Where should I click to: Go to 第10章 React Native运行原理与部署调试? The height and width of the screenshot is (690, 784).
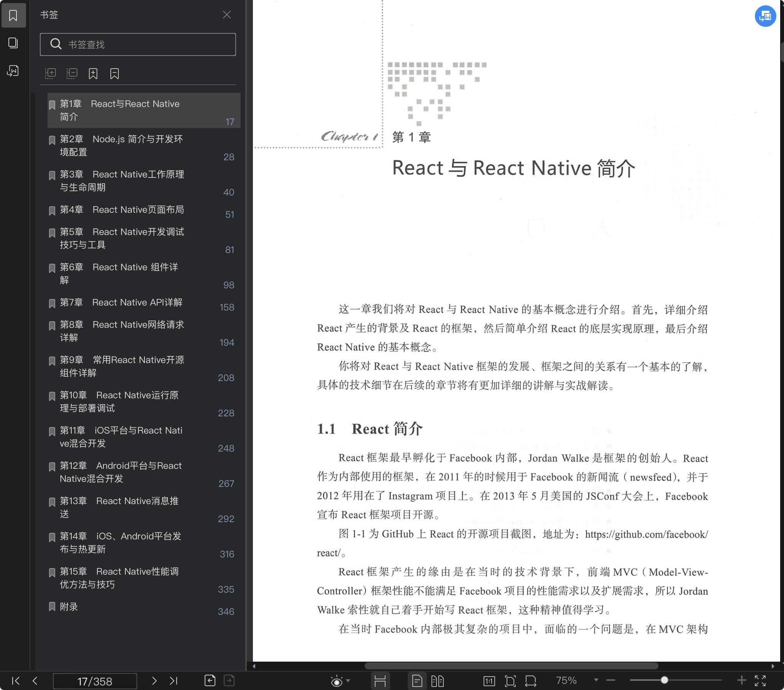(x=144, y=402)
